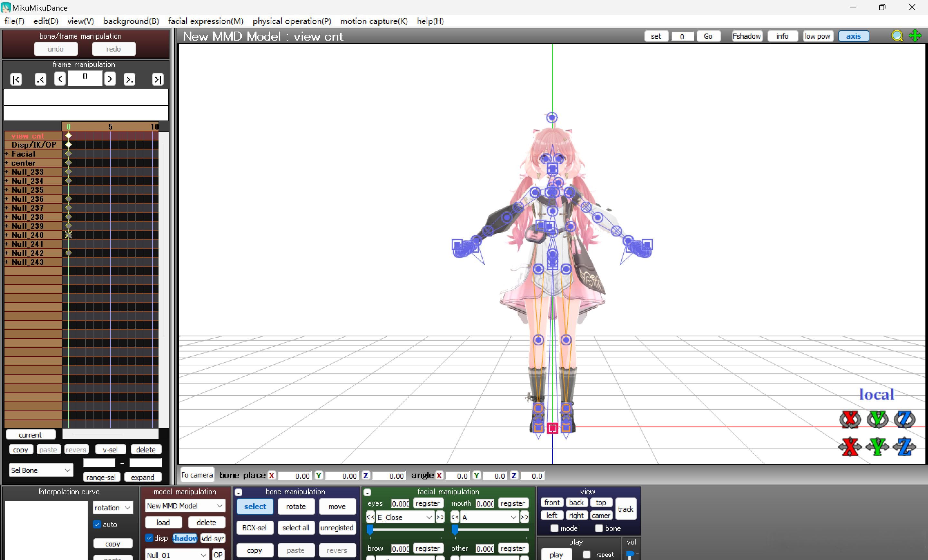
Task: Open the E_Close eyes morph dropdown
Action: (405, 517)
